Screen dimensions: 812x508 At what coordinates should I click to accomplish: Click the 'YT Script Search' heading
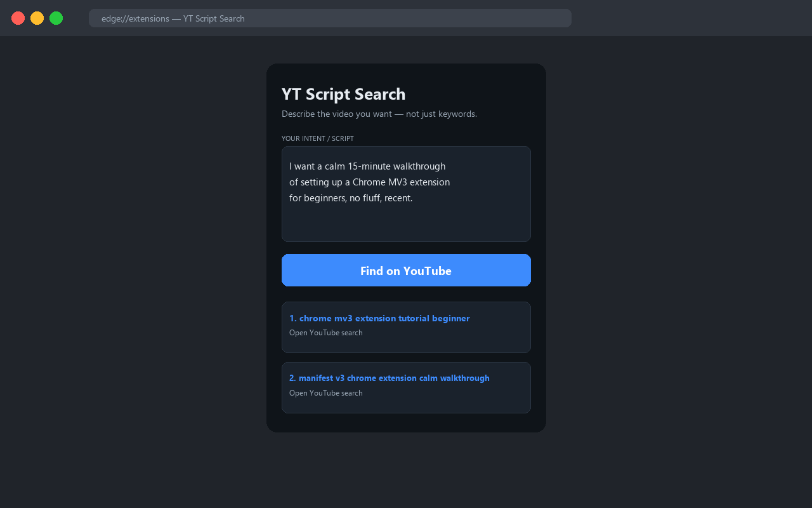pos(343,94)
